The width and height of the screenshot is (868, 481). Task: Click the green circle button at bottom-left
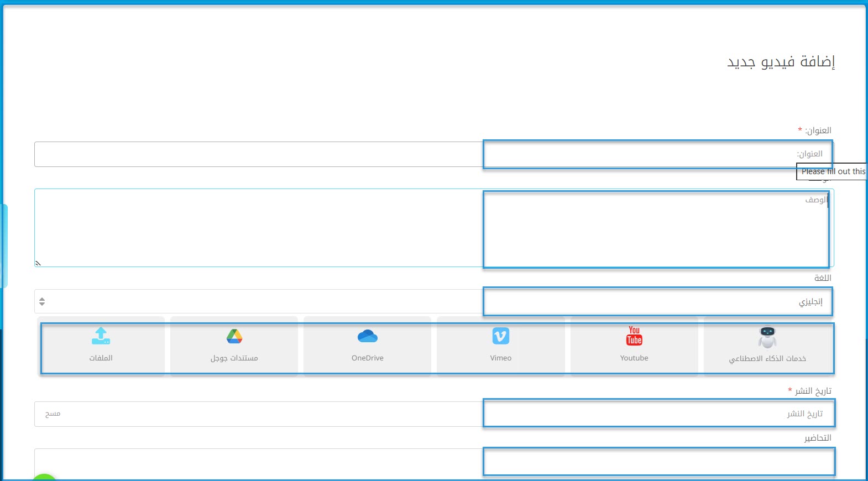44,477
